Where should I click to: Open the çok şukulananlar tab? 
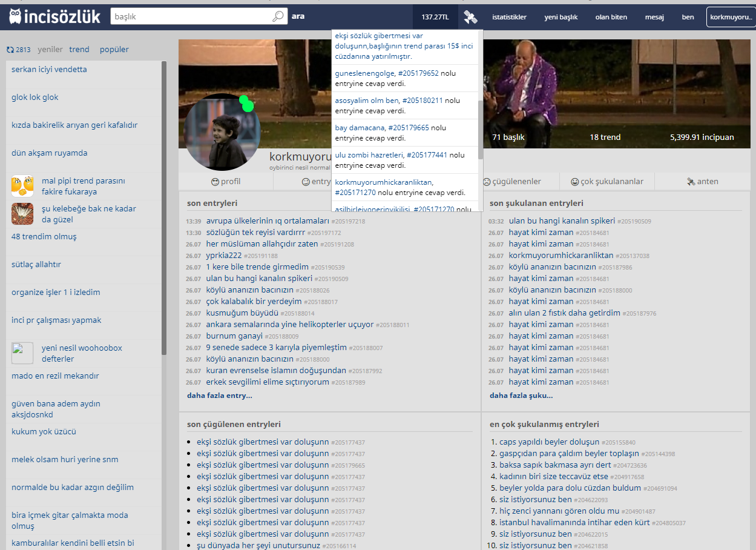tap(607, 181)
